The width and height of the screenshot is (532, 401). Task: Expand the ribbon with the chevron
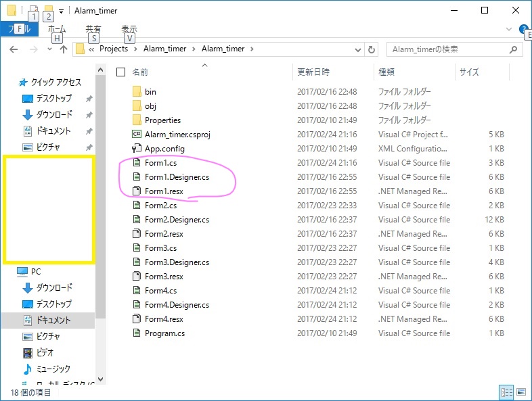coord(508,29)
